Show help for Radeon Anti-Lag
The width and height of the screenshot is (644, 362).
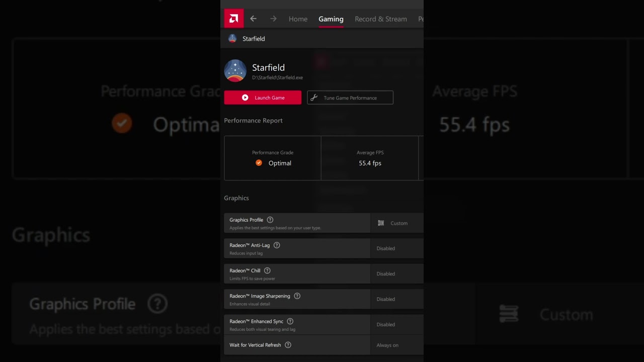[x=277, y=245]
